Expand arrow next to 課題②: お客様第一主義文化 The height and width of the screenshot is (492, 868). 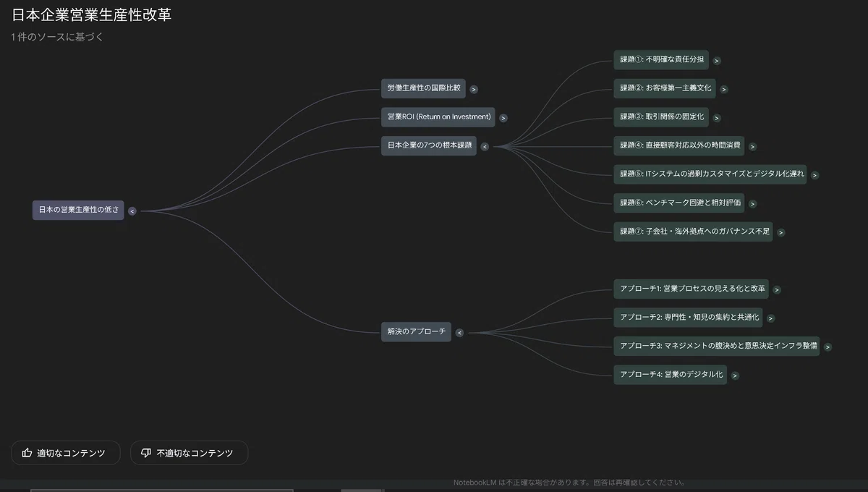click(x=724, y=90)
